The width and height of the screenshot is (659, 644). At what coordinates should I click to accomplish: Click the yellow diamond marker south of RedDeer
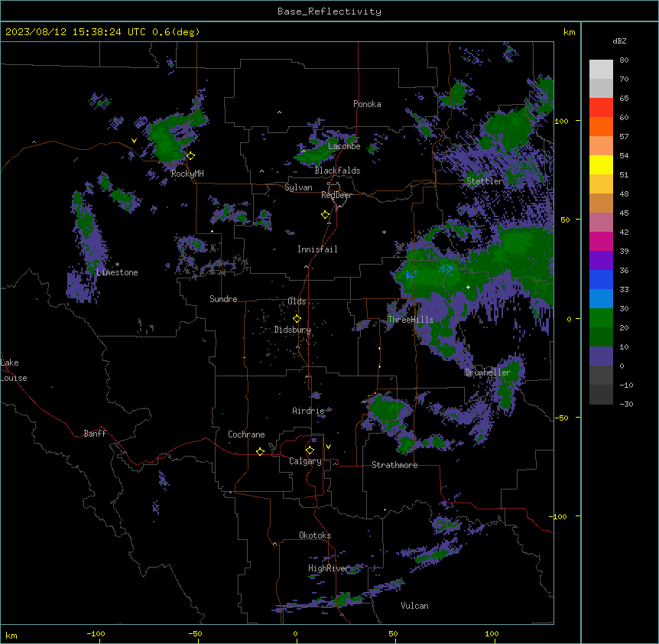point(325,215)
